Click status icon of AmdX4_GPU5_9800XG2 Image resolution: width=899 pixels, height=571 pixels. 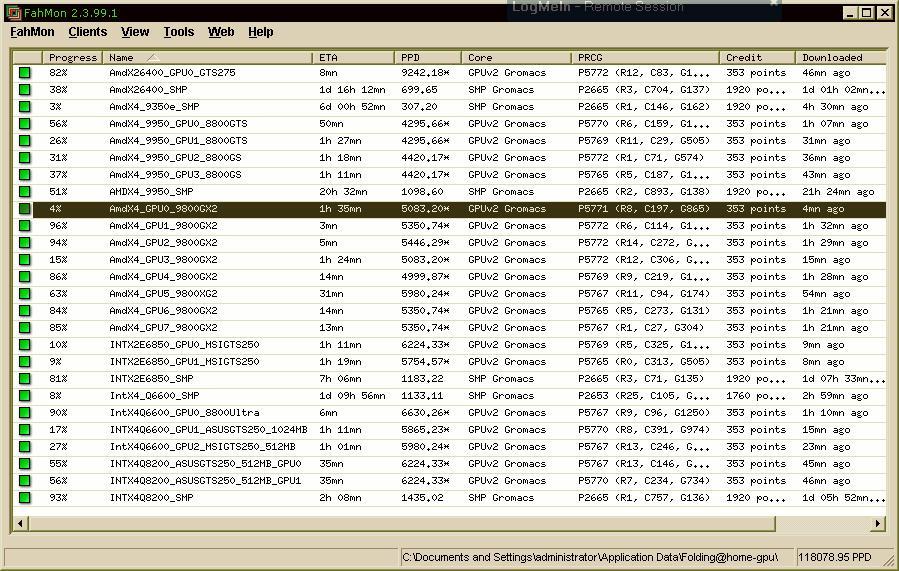click(x=25, y=294)
